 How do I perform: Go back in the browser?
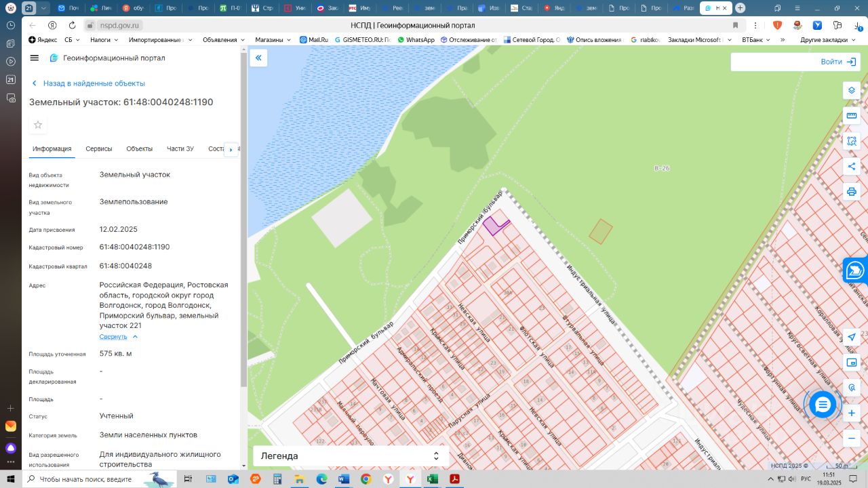pyautogui.click(x=33, y=25)
